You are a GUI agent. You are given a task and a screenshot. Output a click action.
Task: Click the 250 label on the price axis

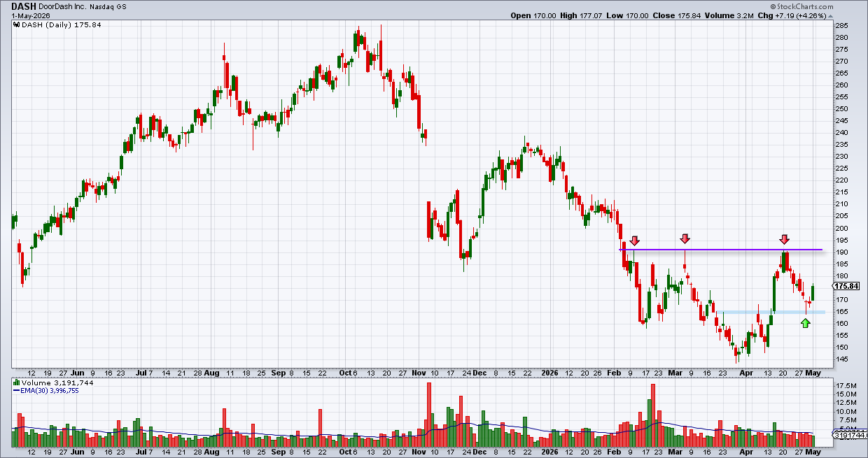pos(841,109)
